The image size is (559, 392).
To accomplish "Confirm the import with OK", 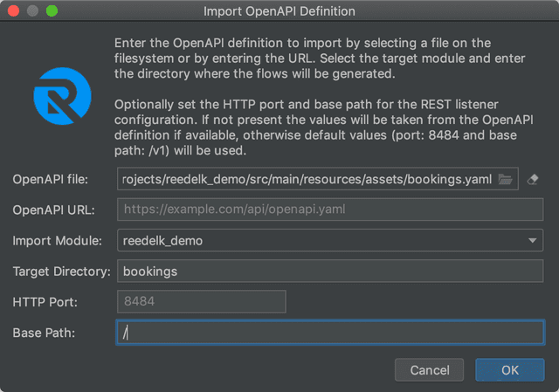I will click(510, 370).
